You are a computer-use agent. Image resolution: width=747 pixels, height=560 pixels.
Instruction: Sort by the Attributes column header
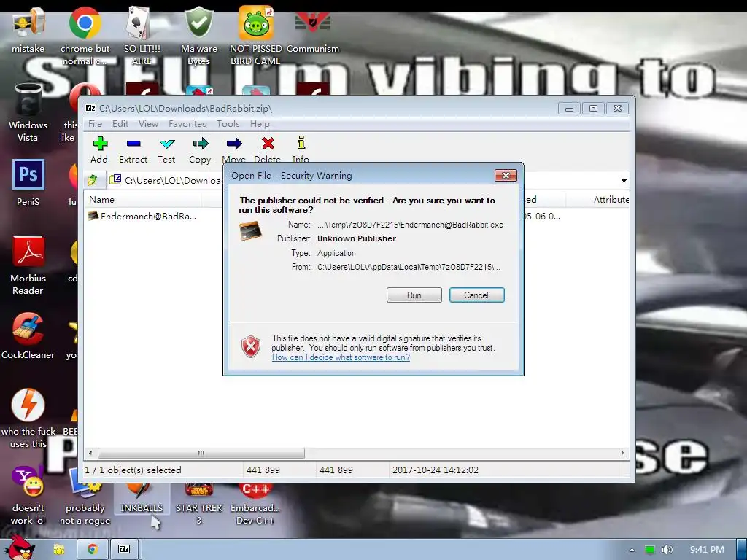611,200
